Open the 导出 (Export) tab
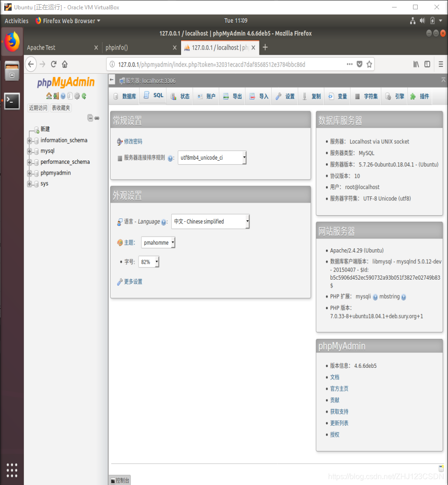Screen dimensions: 448x485 pos(232,96)
